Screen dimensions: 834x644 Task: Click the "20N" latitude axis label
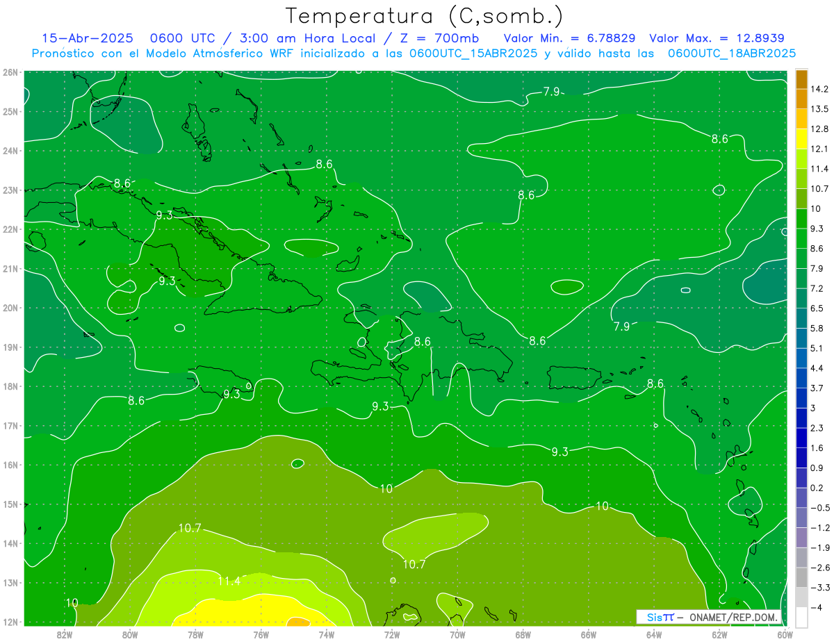point(10,308)
